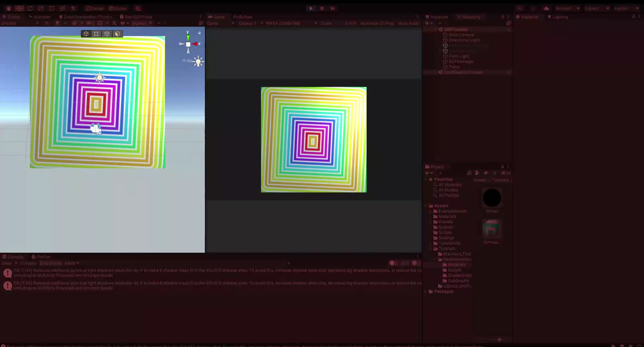Screen dimensions: 644x347
Task: Enable Collapse in the Console
Action: pyautogui.click(x=28, y=263)
